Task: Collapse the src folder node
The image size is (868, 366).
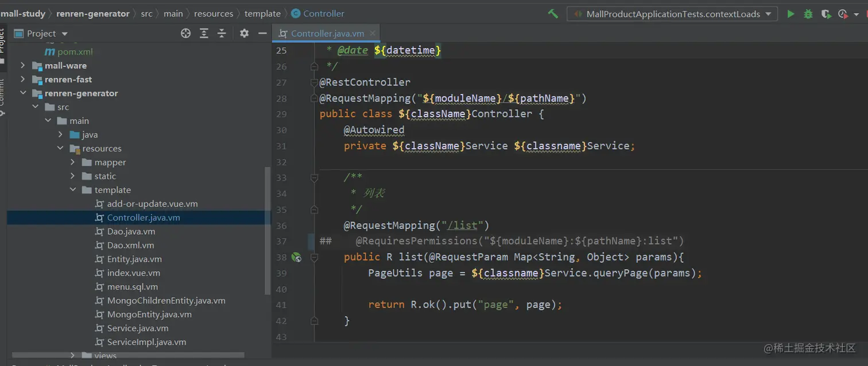Action: click(x=35, y=107)
